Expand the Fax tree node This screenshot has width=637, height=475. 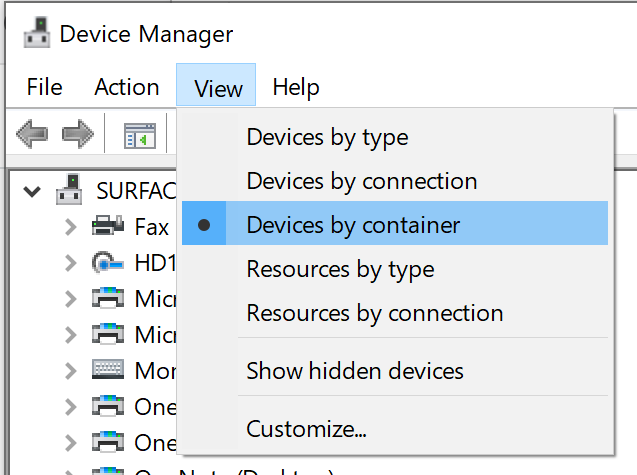coord(71,227)
